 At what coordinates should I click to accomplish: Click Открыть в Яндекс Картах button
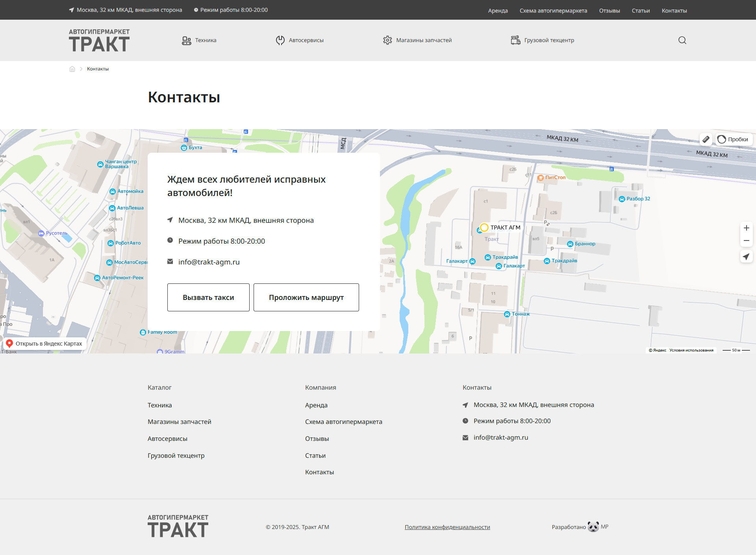tap(45, 344)
